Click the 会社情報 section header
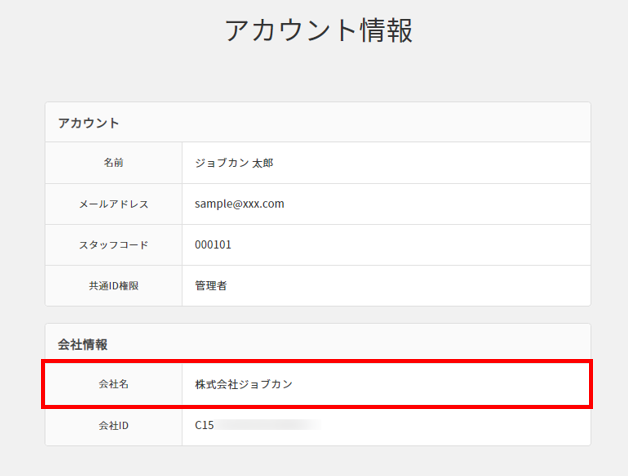 pos(83,344)
